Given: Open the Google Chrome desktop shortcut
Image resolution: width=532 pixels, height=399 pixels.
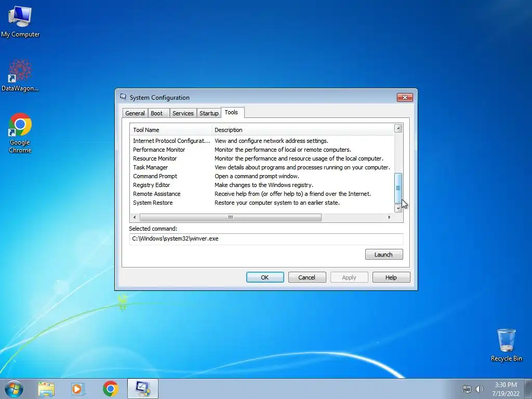Looking at the screenshot, I should tap(20, 132).
